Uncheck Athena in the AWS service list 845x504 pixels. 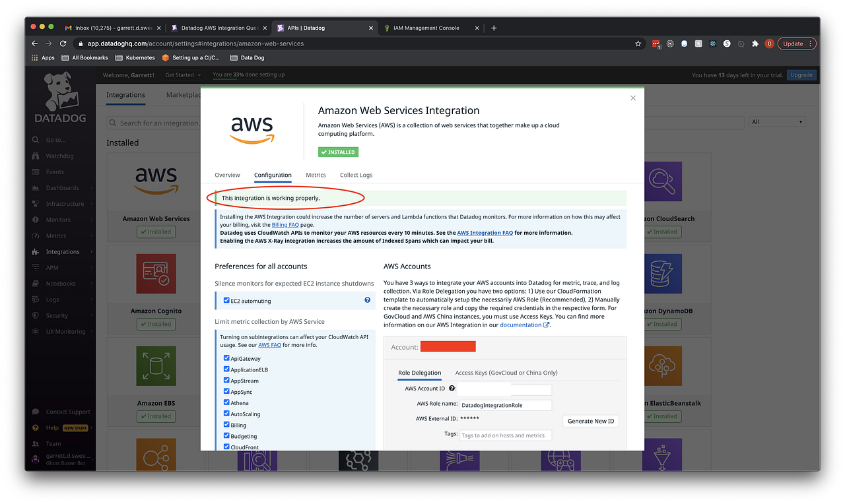(x=226, y=402)
